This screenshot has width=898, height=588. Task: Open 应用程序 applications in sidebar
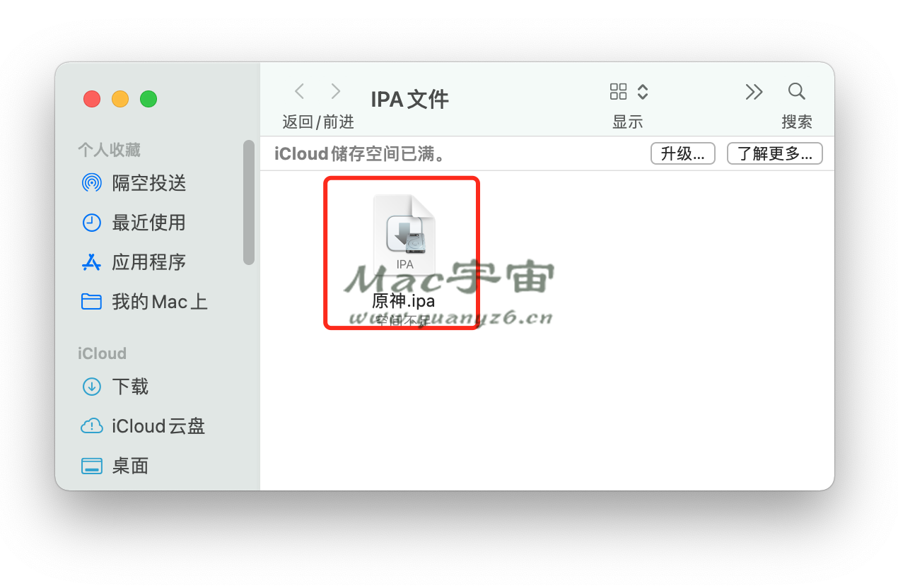tap(148, 262)
